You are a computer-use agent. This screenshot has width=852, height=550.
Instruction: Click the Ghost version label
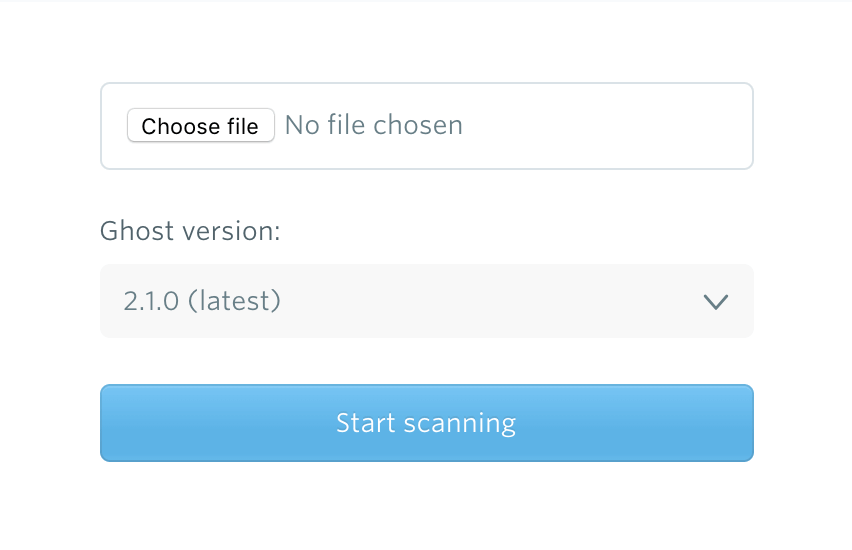click(x=190, y=232)
